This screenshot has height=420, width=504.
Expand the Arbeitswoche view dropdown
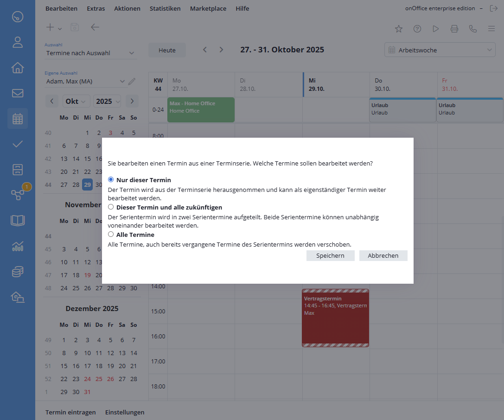(x=440, y=50)
